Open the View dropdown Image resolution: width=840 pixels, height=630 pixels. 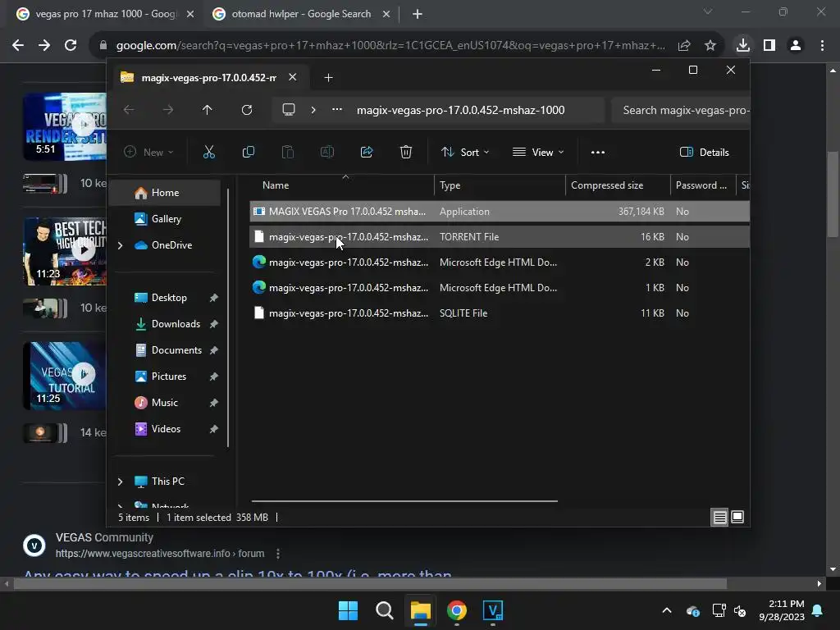538,152
